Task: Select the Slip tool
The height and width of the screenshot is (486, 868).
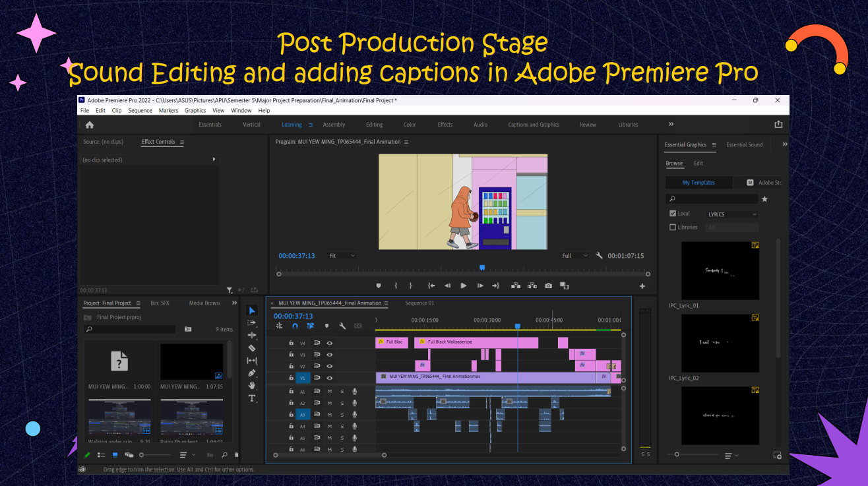Action: [x=252, y=361]
